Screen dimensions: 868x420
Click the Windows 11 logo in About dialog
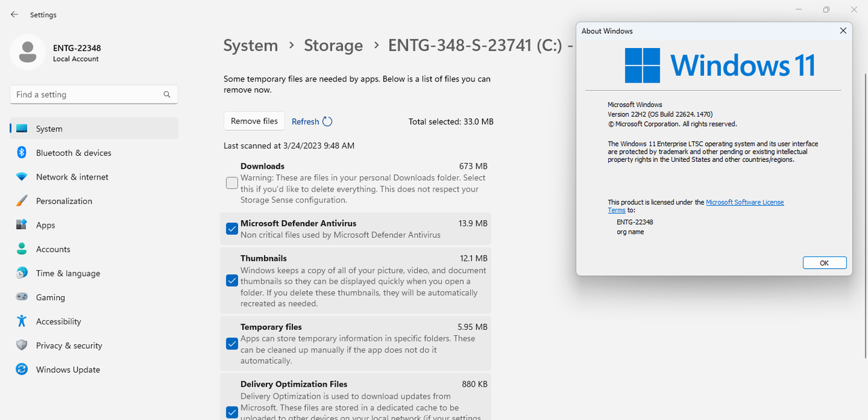[642, 65]
